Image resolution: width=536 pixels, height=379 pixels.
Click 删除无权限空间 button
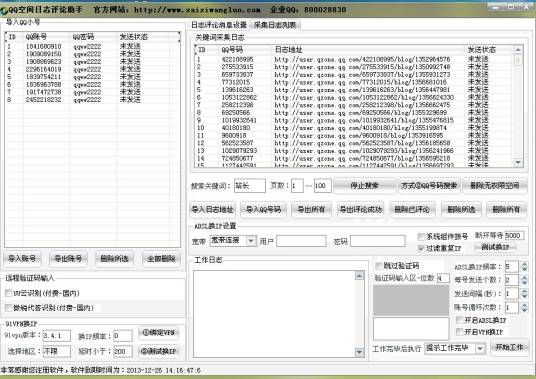coord(495,186)
